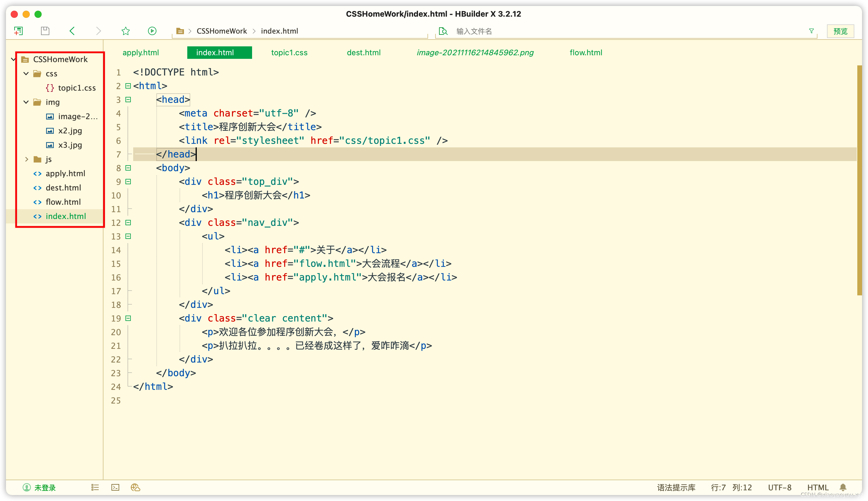Collapse the css folder

[26, 74]
